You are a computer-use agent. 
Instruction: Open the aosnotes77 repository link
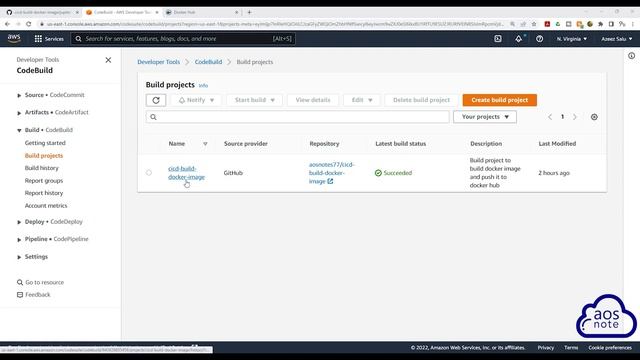pyautogui.click(x=331, y=173)
